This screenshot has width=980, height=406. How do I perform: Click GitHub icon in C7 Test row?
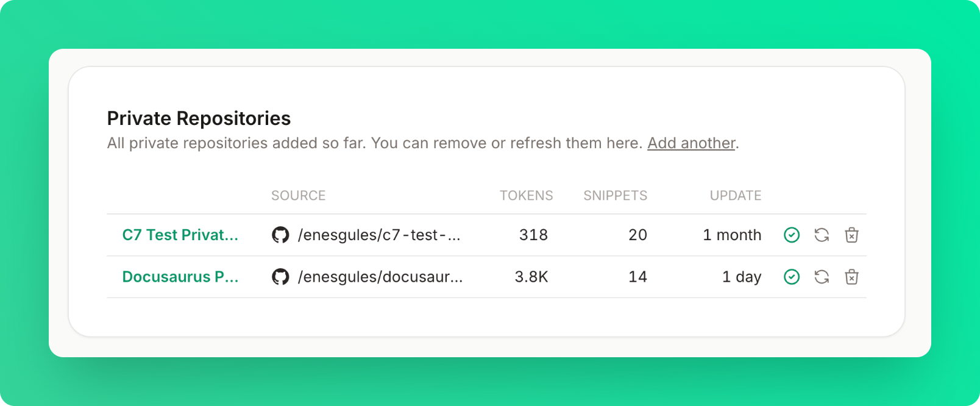point(280,235)
